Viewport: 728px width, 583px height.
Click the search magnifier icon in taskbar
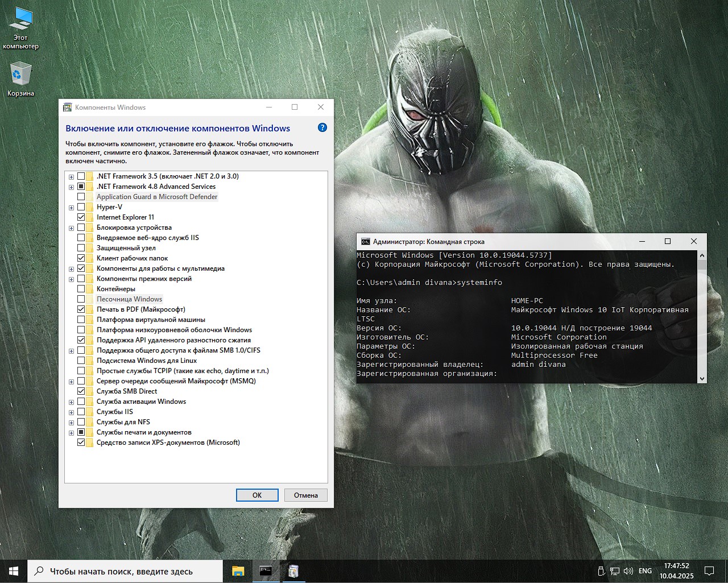click(39, 571)
